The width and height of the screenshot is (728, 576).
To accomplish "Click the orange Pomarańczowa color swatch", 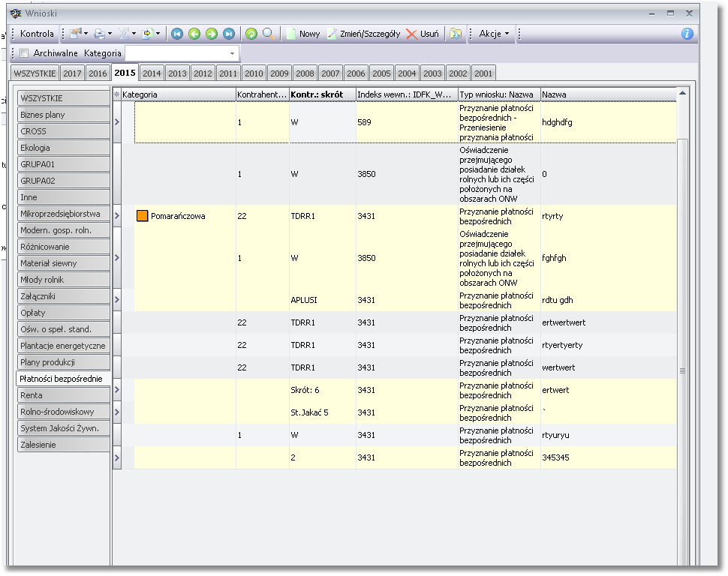I will 142,216.
